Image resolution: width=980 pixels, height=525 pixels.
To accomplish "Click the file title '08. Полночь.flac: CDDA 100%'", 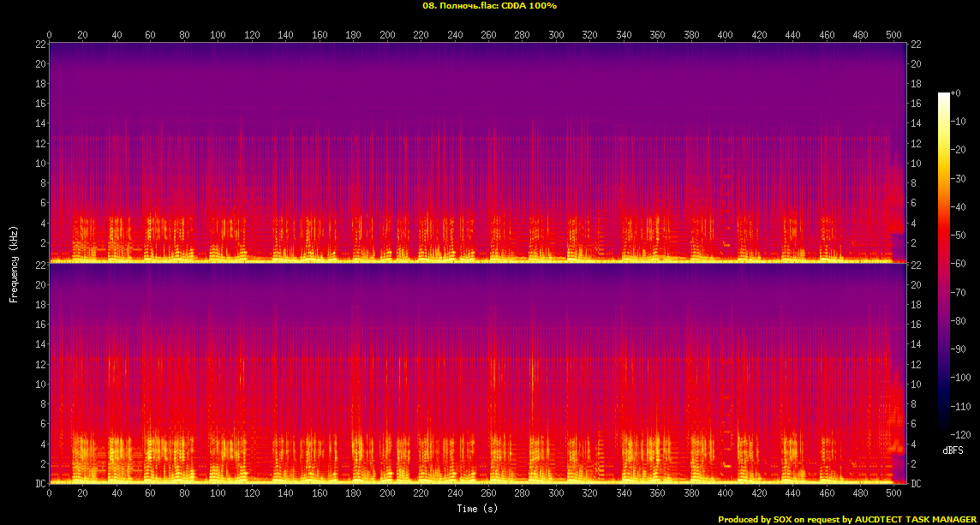I will [x=489, y=6].
